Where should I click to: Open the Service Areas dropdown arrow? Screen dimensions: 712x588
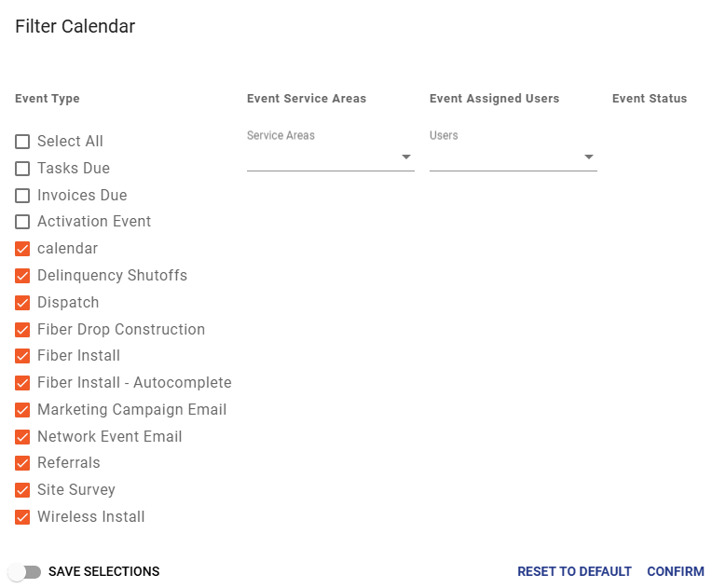coord(406,157)
